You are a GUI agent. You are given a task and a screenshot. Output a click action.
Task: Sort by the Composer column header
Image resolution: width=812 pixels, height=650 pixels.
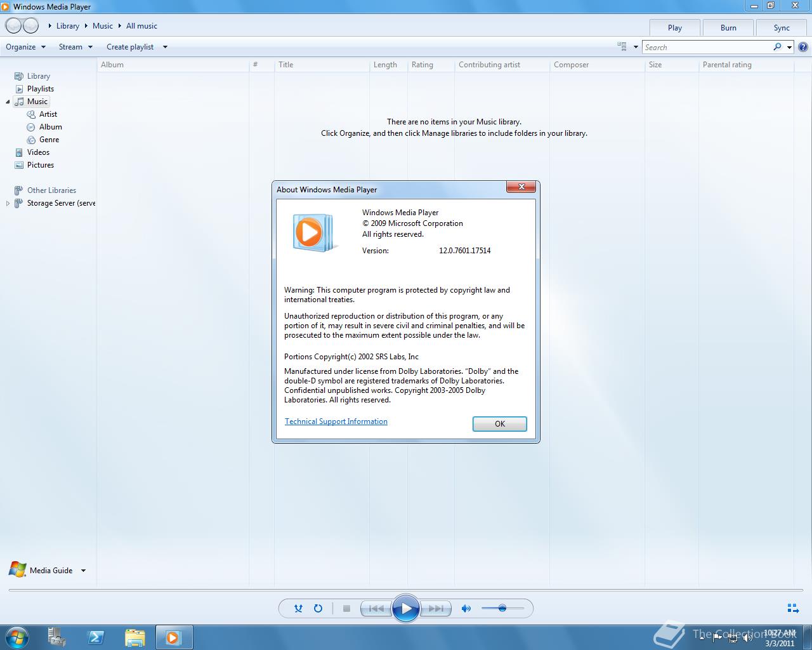(x=597, y=65)
